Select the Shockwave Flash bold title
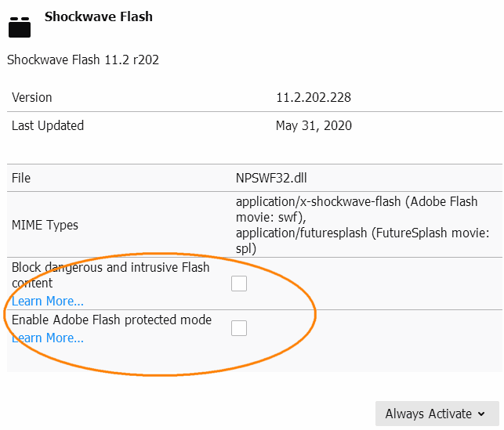 [98, 16]
